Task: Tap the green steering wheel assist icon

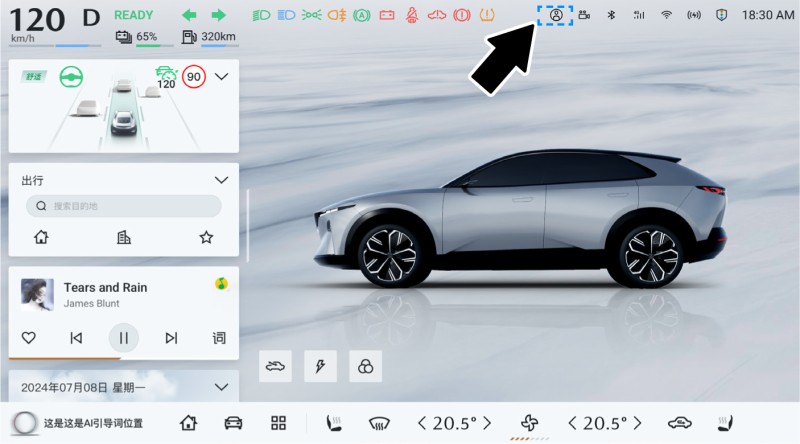Action: point(71,77)
